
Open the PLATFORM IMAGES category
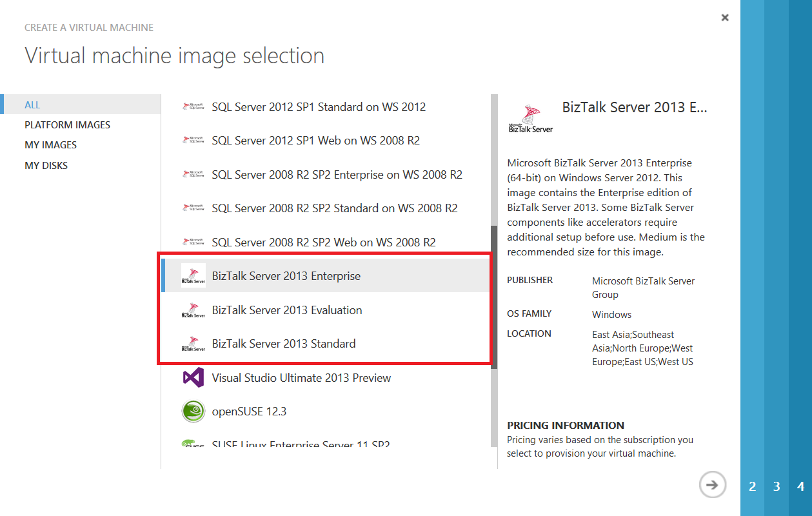pos(67,125)
